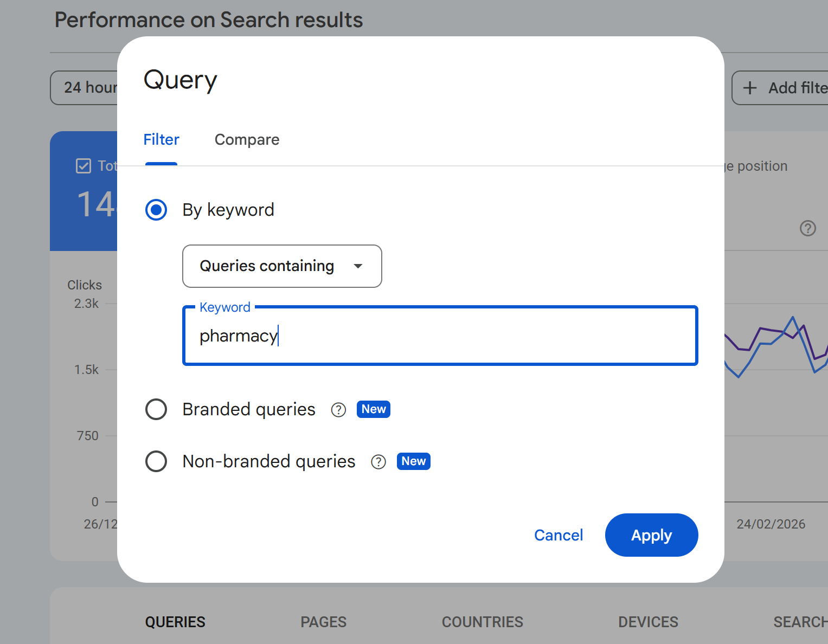The image size is (828, 644).
Task: Select the Filter tab
Action: [161, 140]
